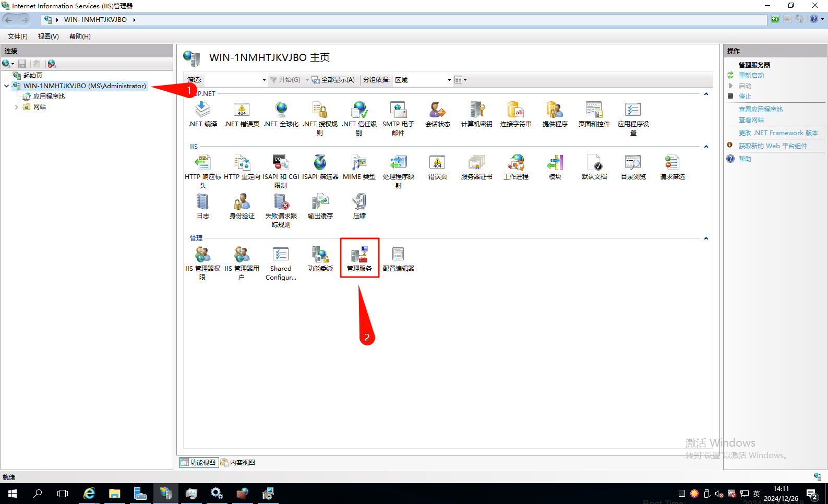
Task: Open the 日志 feature icon
Action: (202, 206)
